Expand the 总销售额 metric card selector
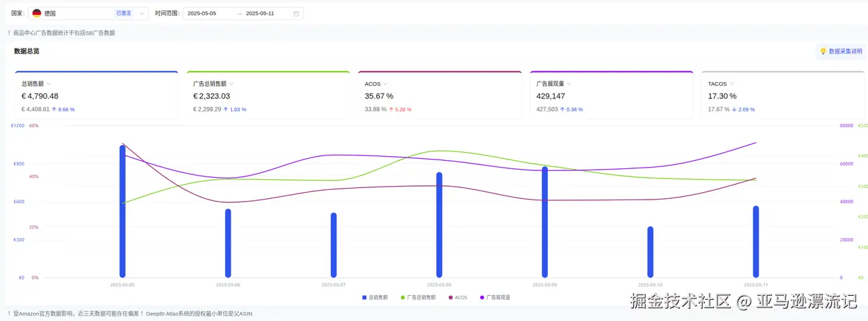The height and width of the screenshot is (321, 868). tap(49, 84)
